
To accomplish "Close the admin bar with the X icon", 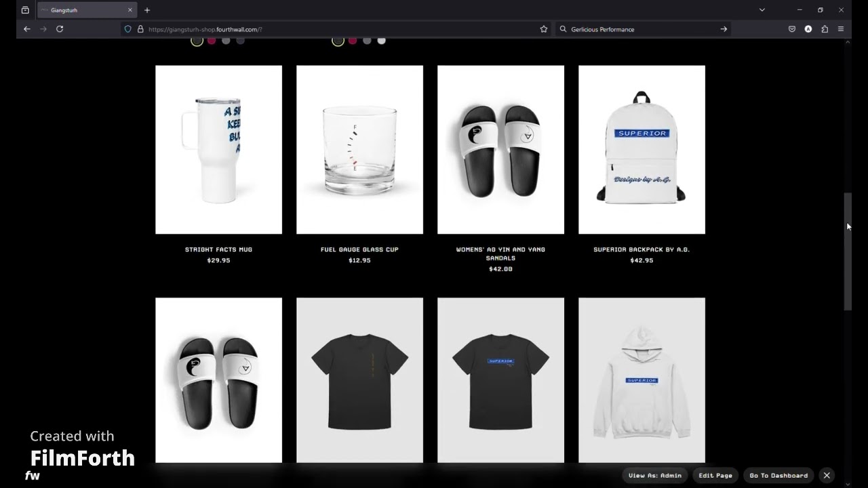I will (827, 475).
